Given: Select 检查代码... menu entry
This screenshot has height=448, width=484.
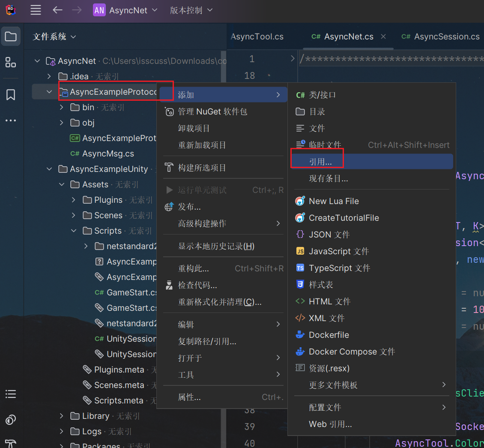Looking at the screenshot, I should pyautogui.click(x=223, y=285).
